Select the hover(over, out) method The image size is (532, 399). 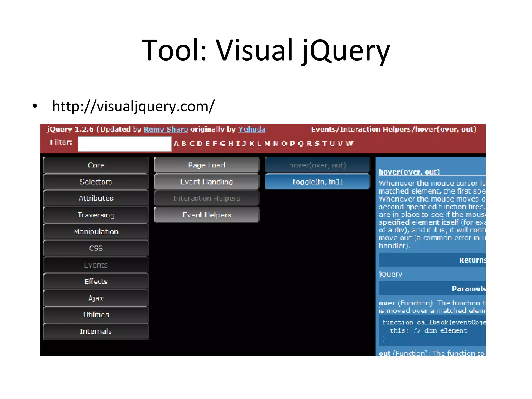(x=317, y=165)
